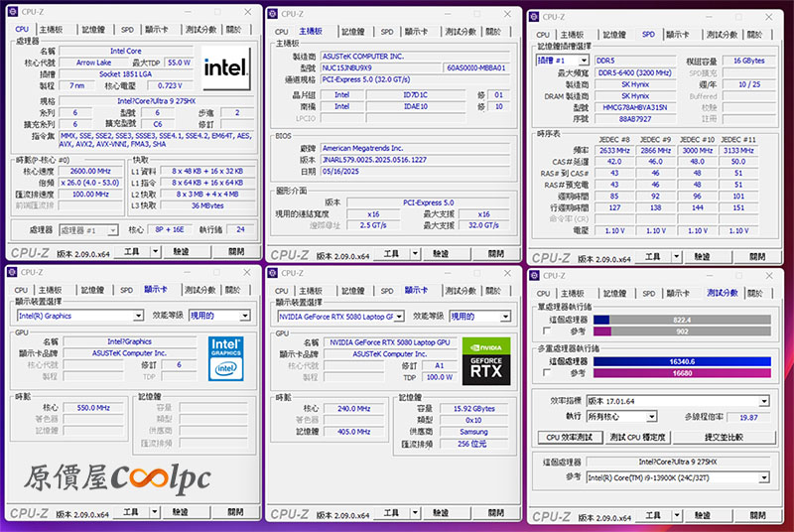Click 關閉 button in mainboard window

point(496,253)
